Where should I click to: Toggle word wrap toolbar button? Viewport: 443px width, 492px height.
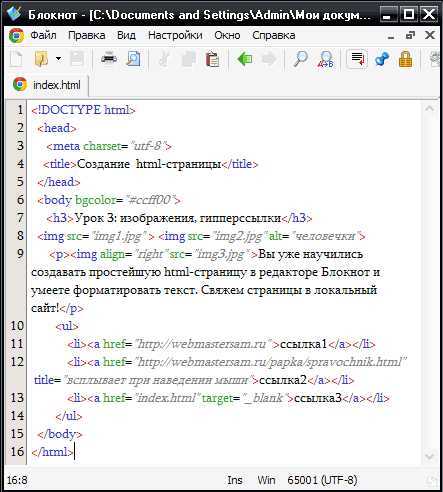[357, 60]
